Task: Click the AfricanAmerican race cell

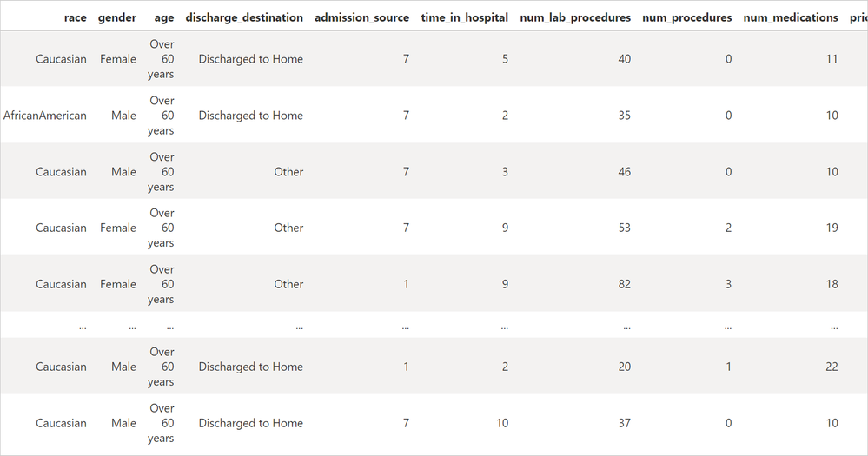Action: [x=45, y=116]
